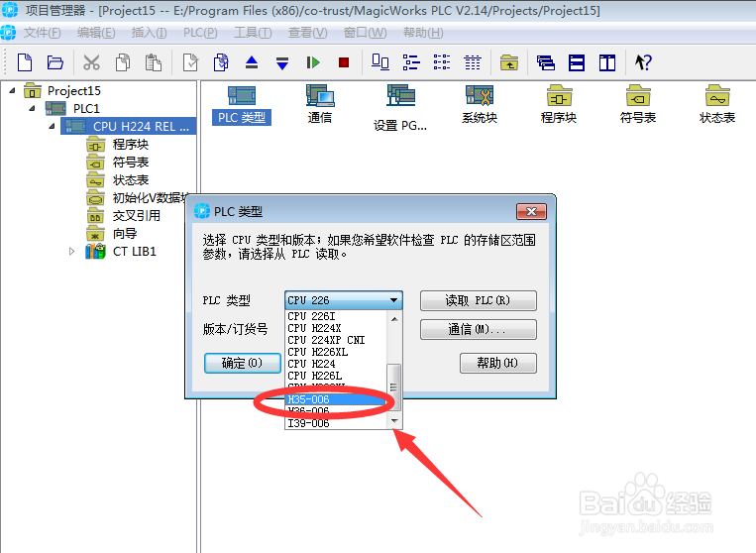Select 符号表 in project tree

[x=130, y=162]
